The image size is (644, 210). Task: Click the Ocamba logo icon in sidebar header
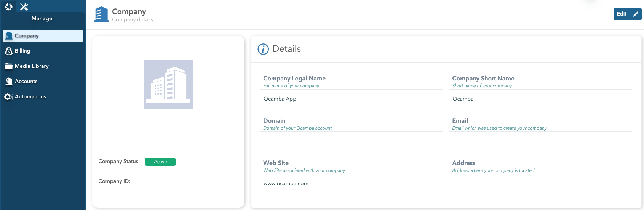tap(8, 6)
